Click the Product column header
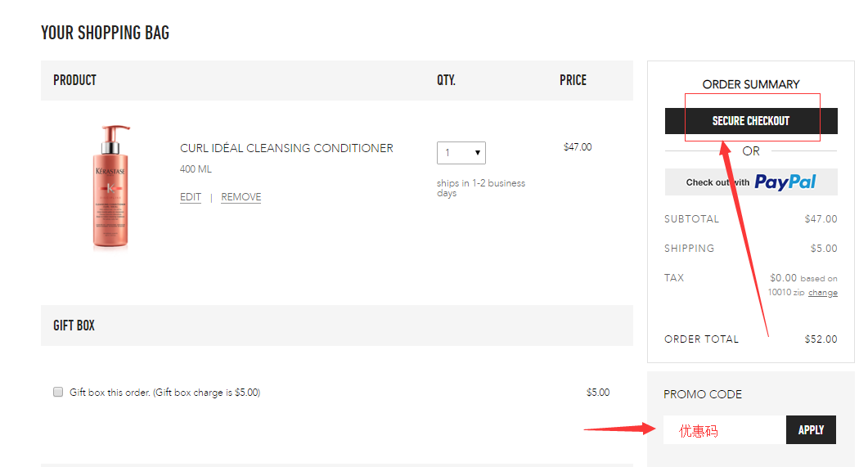This screenshot has width=868, height=467. coord(75,80)
